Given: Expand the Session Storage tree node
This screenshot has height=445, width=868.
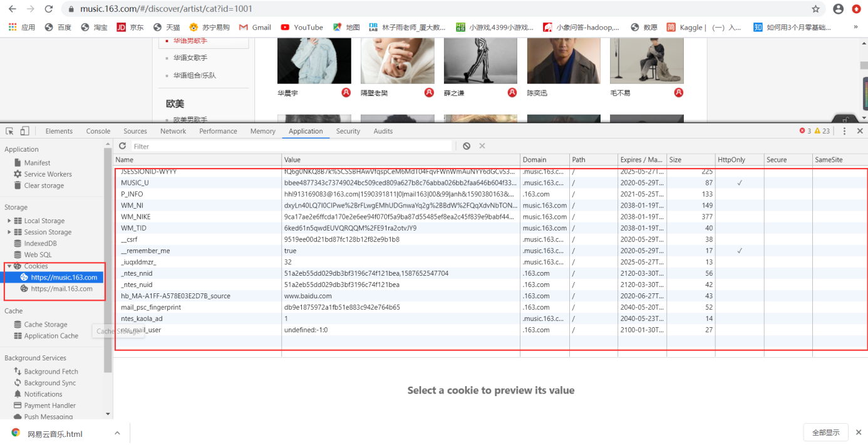Looking at the screenshot, I should click(x=9, y=232).
